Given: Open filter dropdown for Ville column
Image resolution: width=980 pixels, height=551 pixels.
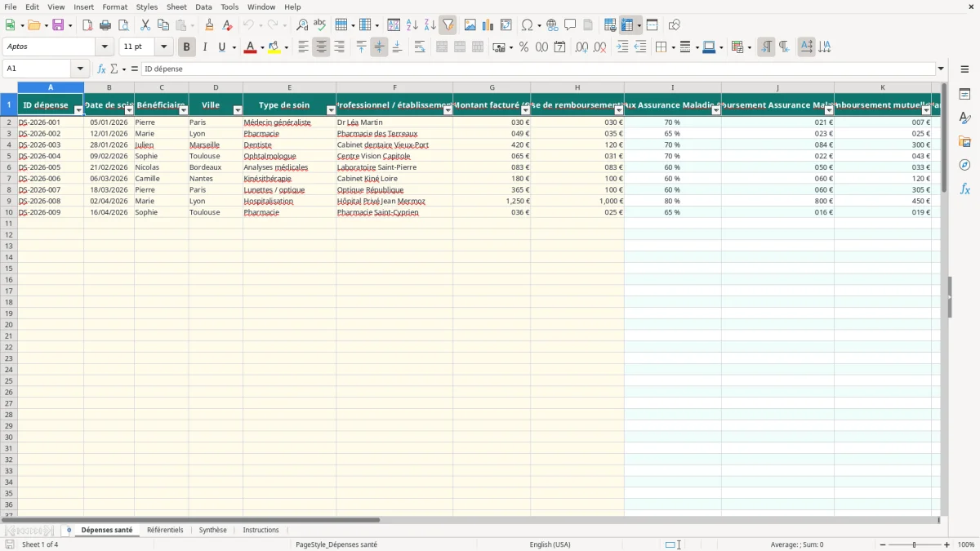Looking at the screenshot, I should [x=238, y=110].
